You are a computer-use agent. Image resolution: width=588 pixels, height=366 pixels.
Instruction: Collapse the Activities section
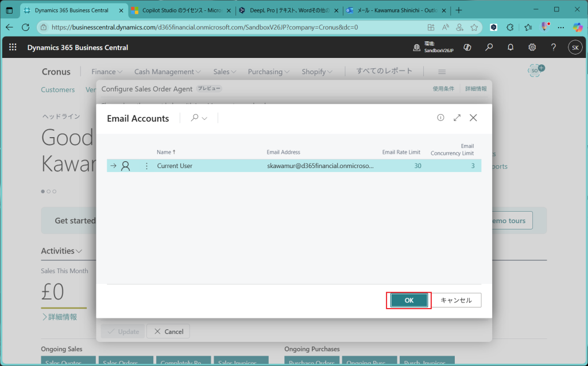[x=61, y=251]
